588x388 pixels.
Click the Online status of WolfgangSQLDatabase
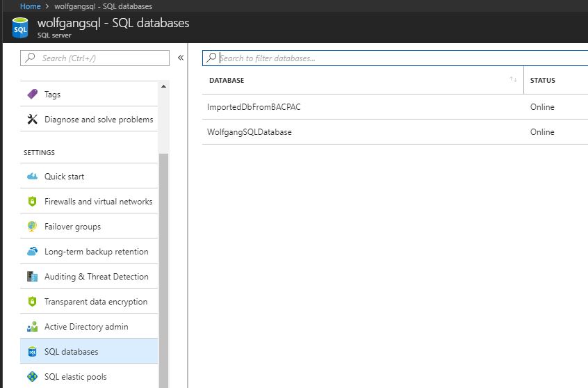[542, 132]
